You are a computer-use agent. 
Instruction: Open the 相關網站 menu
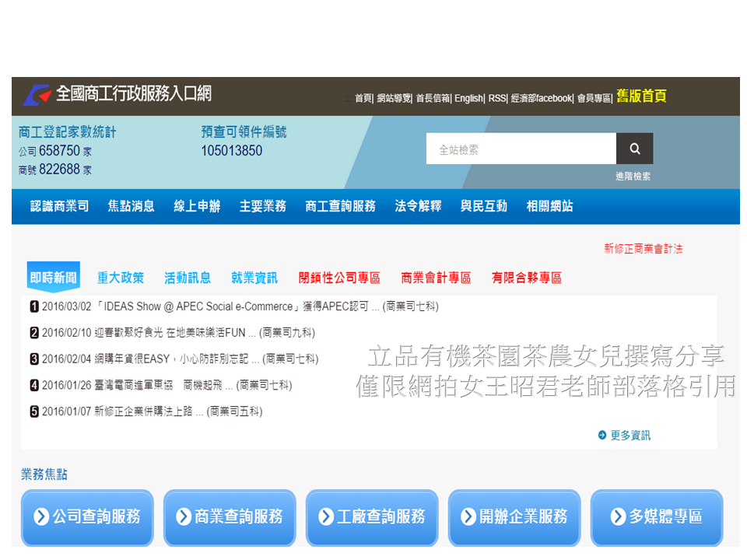click(549, 206)
